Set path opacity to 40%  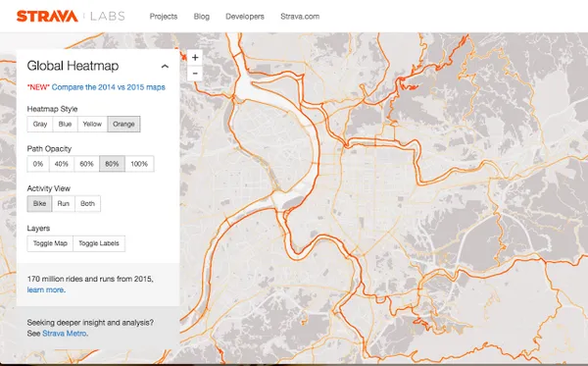click(x=62, y=164)
